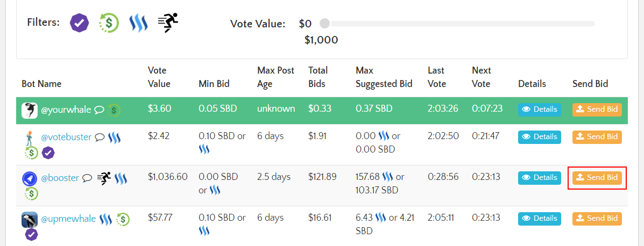Viewport: 644px width, 246px height.
Task: Open the @booster bot profile link
Action: tap(60, 178)
